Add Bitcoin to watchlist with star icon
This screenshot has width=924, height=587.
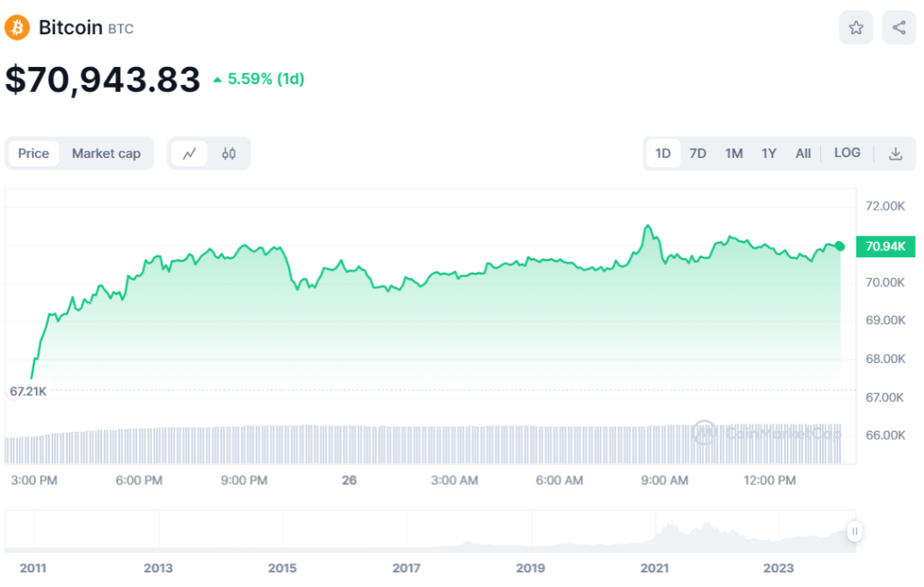point(855,28)
